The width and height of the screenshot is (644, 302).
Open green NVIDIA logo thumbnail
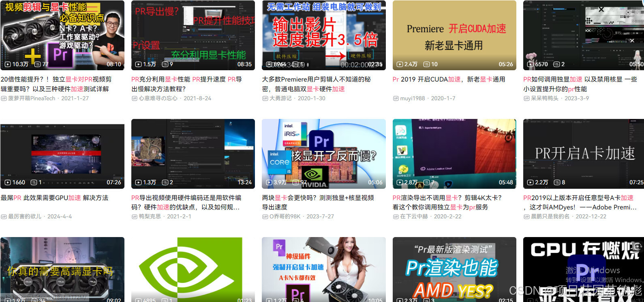click(193, 270)
